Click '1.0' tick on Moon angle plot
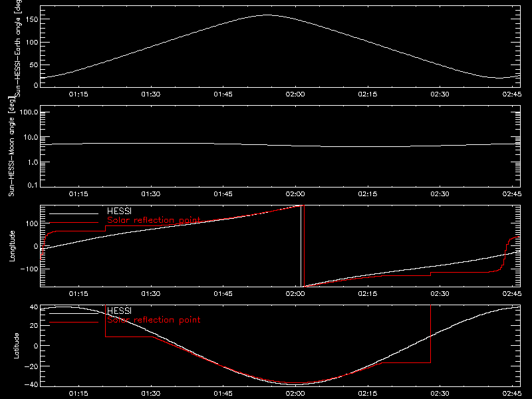The image size is (532, 399). [x=32, y=162]
